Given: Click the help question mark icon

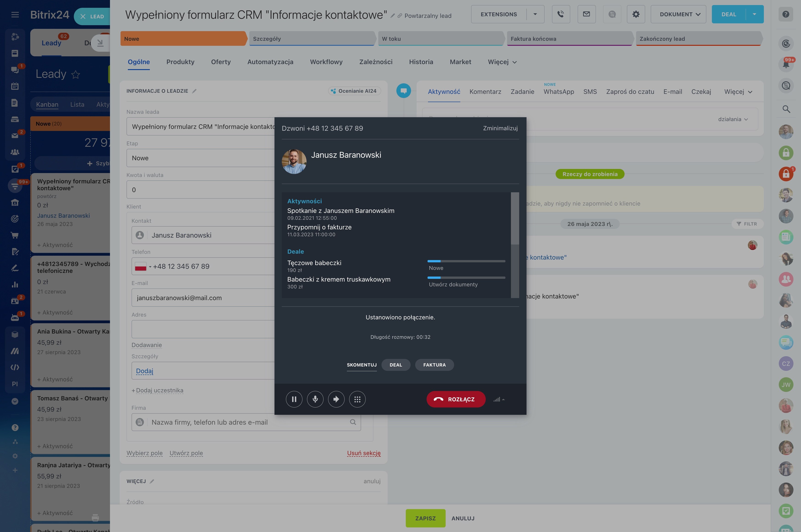Looking at the screenshot, I should [x=786, y=14].
